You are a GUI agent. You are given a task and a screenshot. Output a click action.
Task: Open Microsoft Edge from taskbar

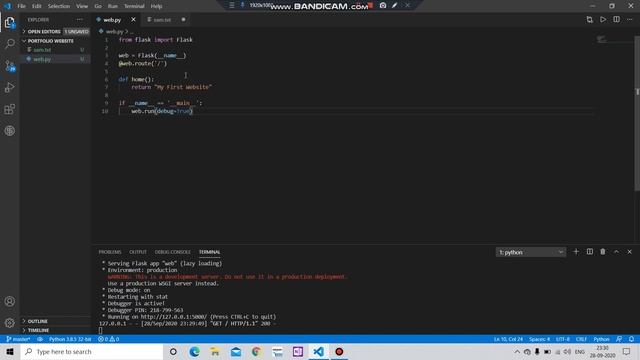tap(194, 352)
